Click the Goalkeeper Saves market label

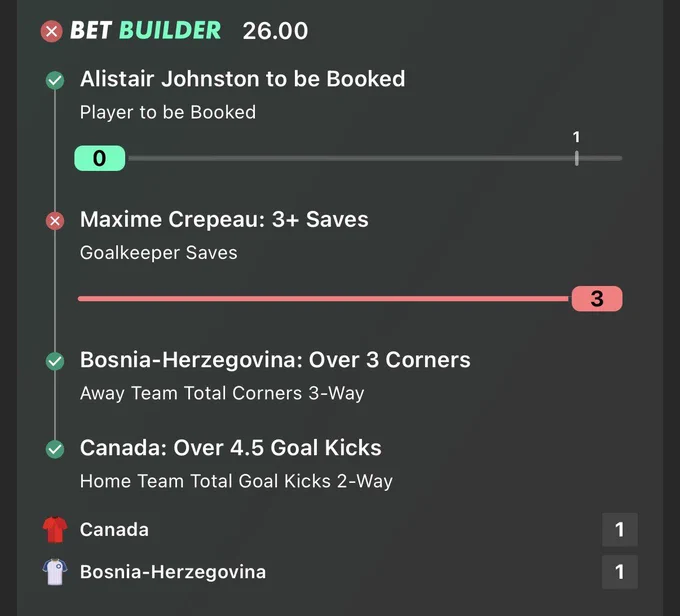click(159, 253)
